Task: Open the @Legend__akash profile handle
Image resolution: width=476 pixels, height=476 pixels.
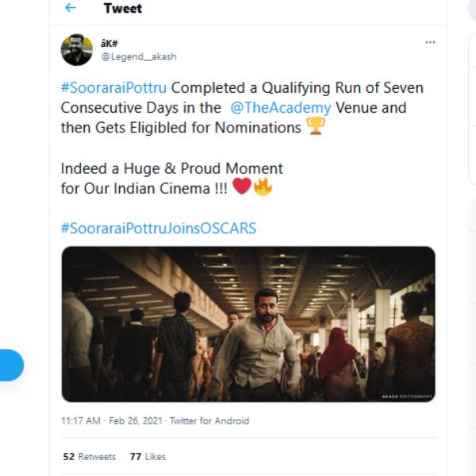Action: [139, 56]
